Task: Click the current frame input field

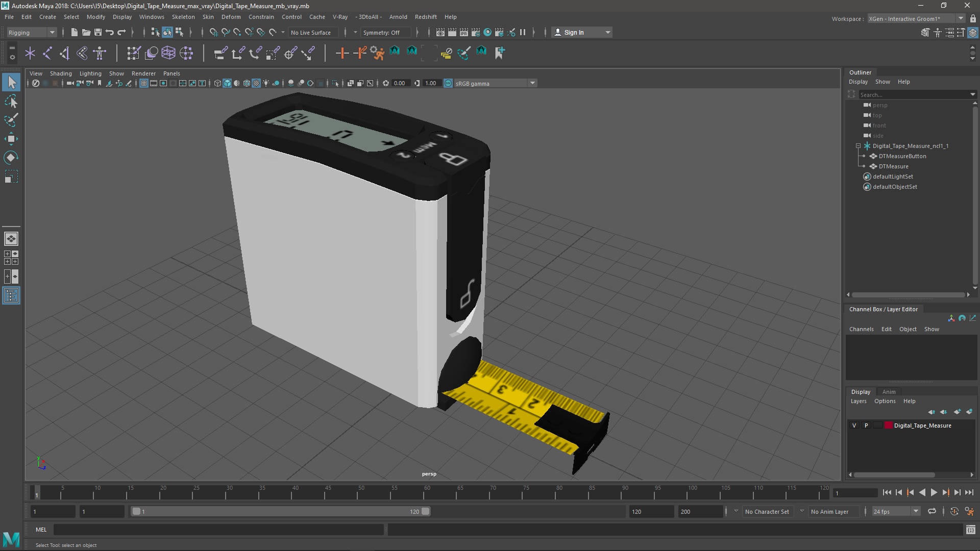Action: click(855, 493)
